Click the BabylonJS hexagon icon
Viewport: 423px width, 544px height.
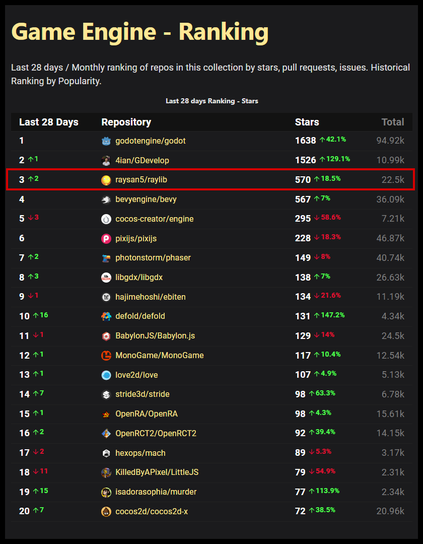(106, 336)
